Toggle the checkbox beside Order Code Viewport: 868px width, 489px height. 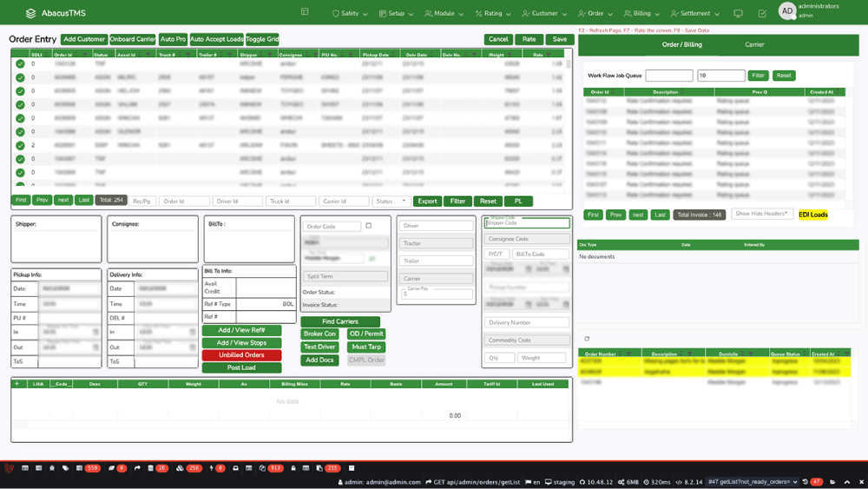click(369, 226)
